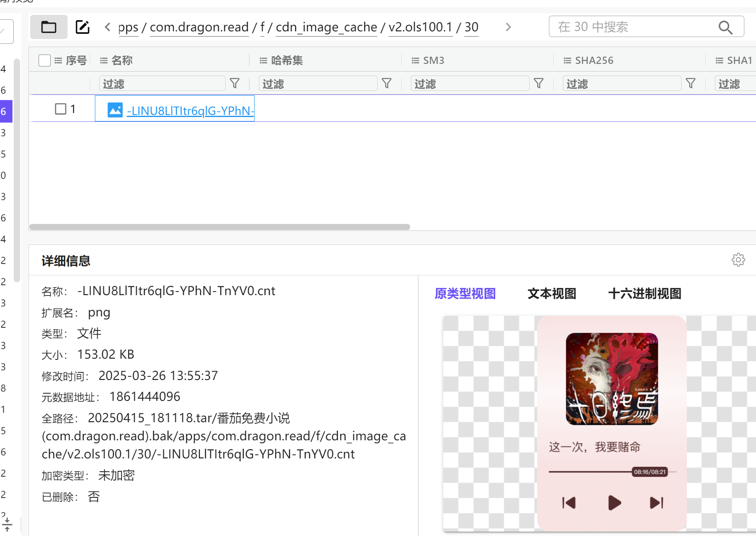
Task: Switch to the 文本视图 tab
Action: click(552, 294)
